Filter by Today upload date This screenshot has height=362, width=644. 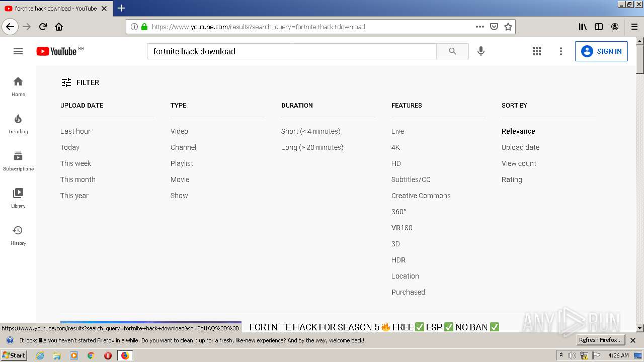[x=70, y=147]
